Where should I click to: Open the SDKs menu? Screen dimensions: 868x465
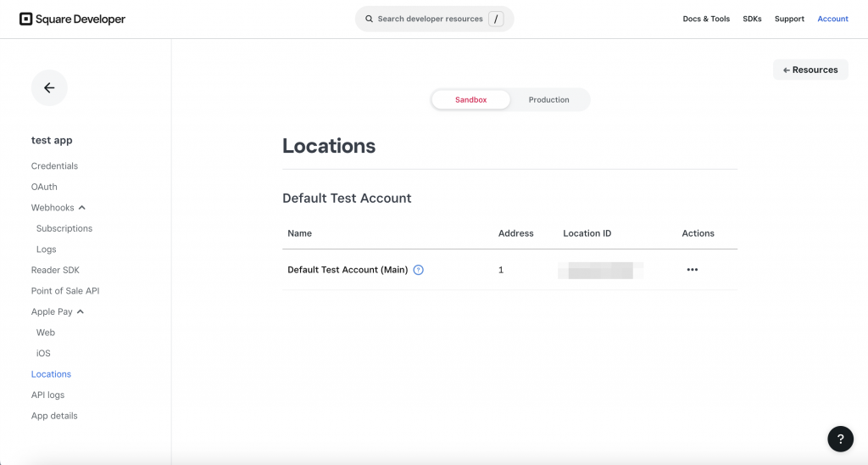tap(752, 19)
